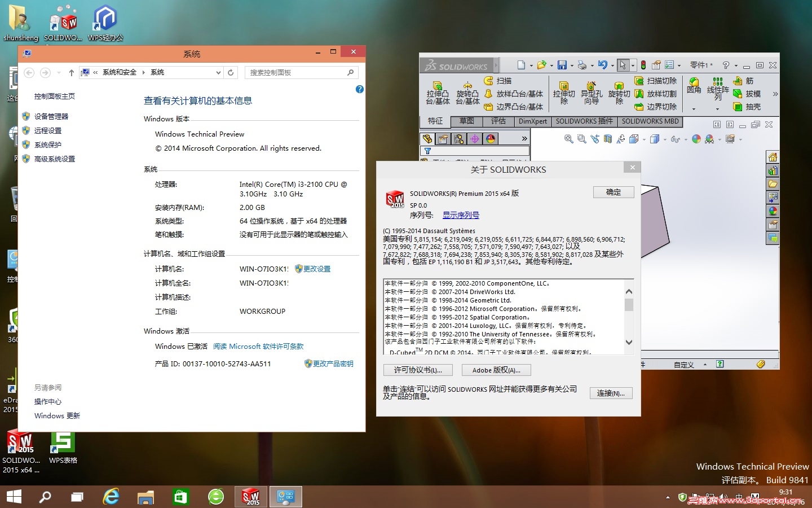Open the address bar history dropdown
The height and width of the screenshot is (508, 812).
(218, 72)
